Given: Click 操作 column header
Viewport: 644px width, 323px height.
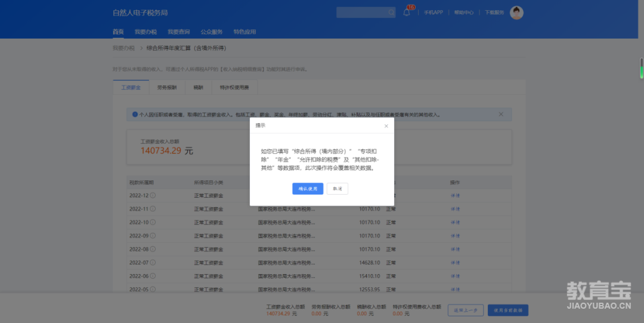Looking at the screenshot, I should (454, 182).
